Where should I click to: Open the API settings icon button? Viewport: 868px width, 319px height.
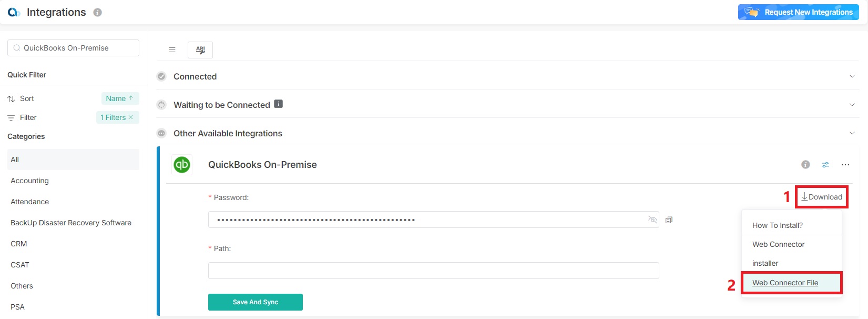click(x=200, y=50)
